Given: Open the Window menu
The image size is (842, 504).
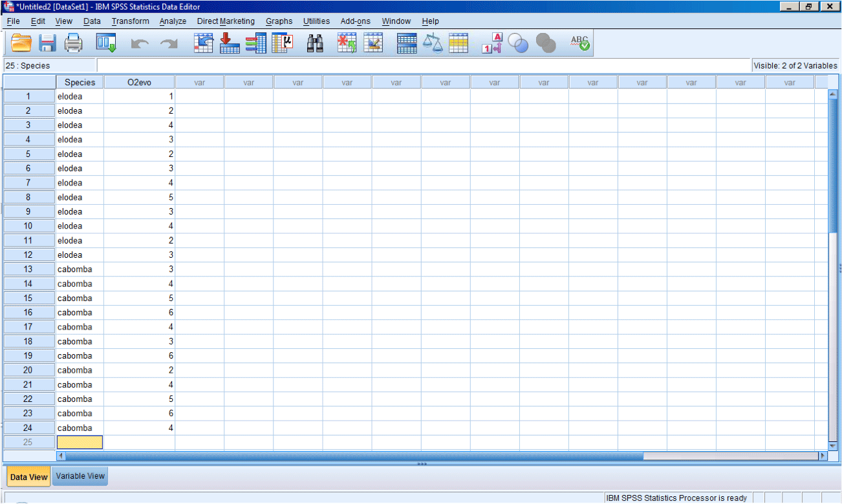Looking at the screenshot, I should click(396, 21).
